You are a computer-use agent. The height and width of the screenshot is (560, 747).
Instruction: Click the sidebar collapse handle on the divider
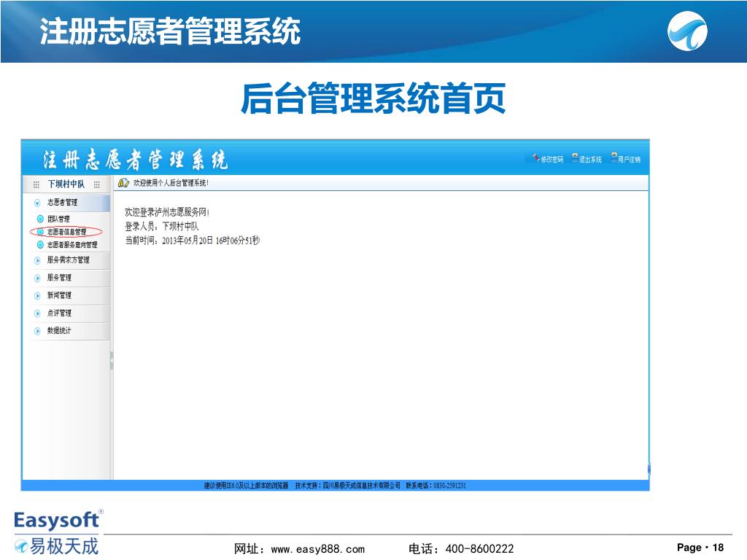(112, 361)
